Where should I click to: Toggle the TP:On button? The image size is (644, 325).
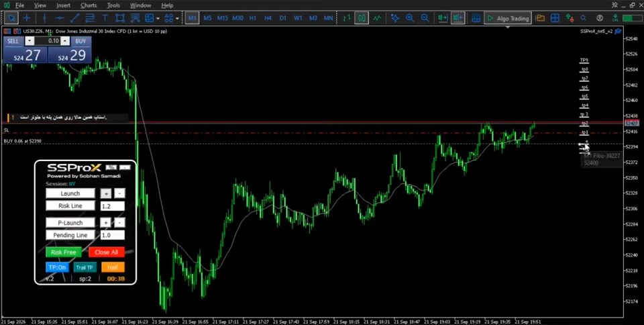tap(57, 267)
